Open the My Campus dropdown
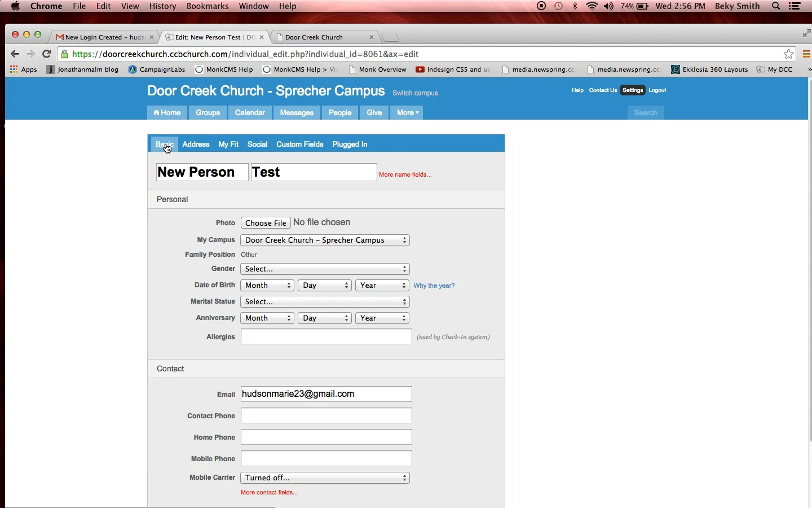The height and width of the screenshot is (508, 812). pos(325,240)
